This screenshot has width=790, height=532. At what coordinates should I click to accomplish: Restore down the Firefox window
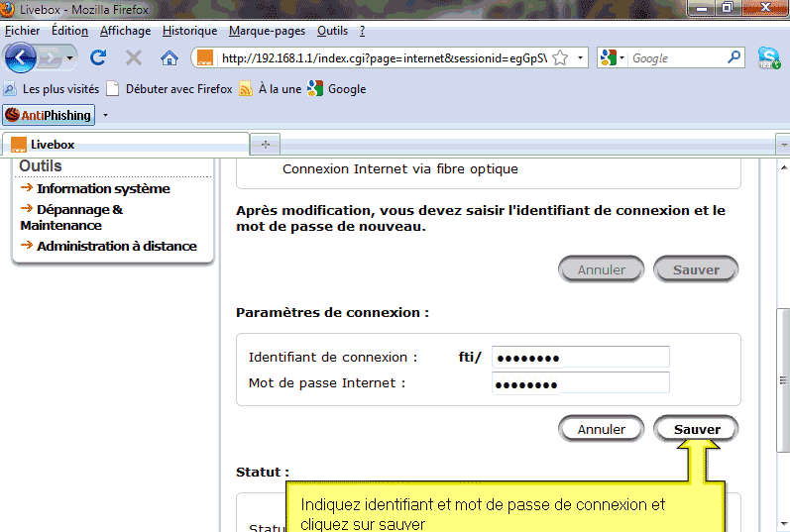pyautogui.click(x=727, y=8)
